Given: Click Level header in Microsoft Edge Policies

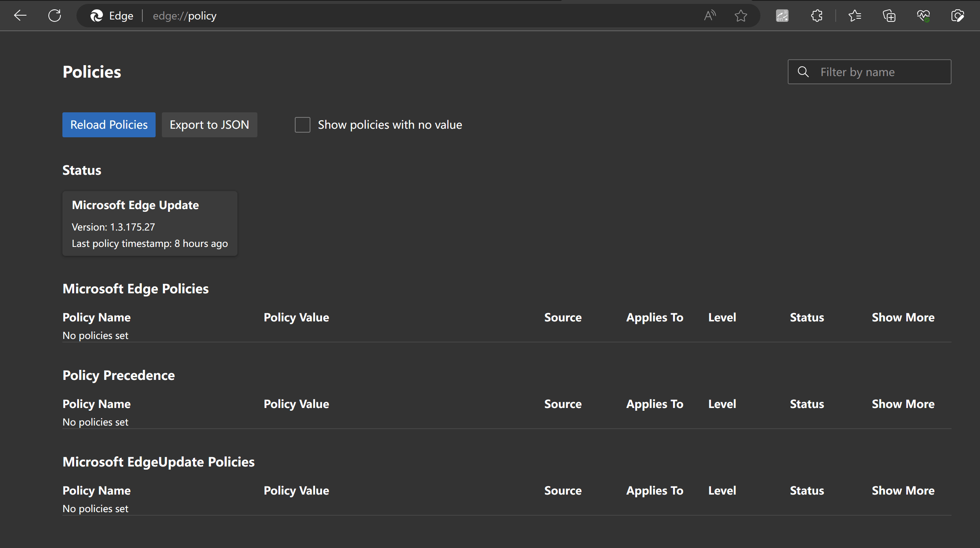Looking at the screenshot, I should click(x=722, y=317).
